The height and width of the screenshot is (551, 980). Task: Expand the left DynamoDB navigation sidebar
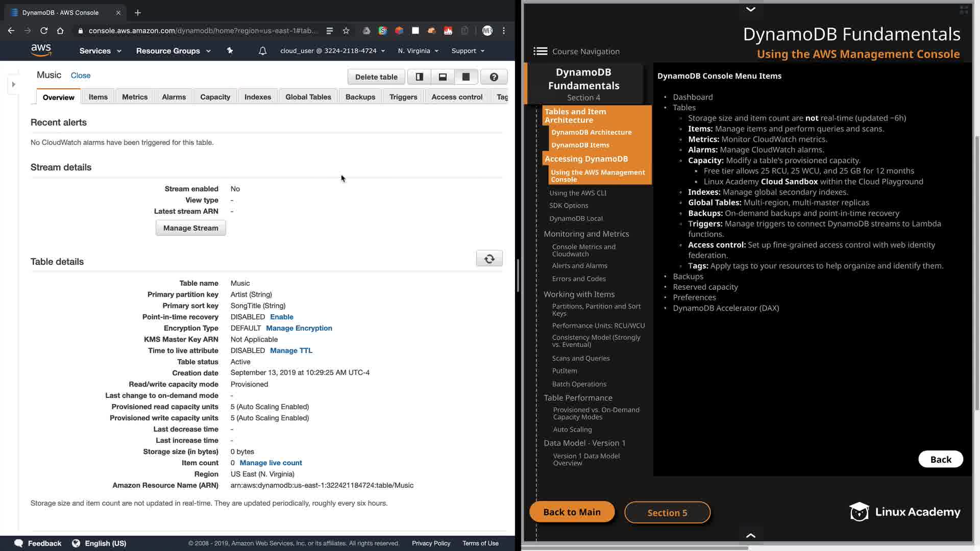(14, 84)
